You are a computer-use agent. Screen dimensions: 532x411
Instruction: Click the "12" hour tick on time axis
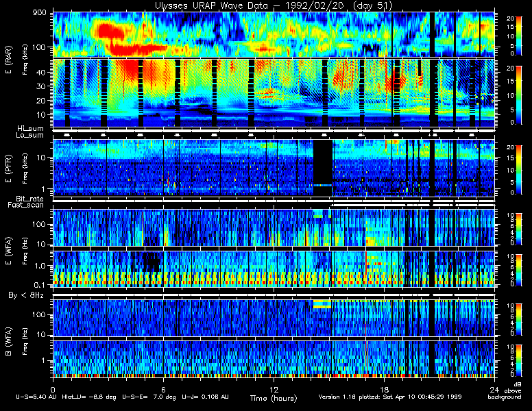click(x=274, y=389)
